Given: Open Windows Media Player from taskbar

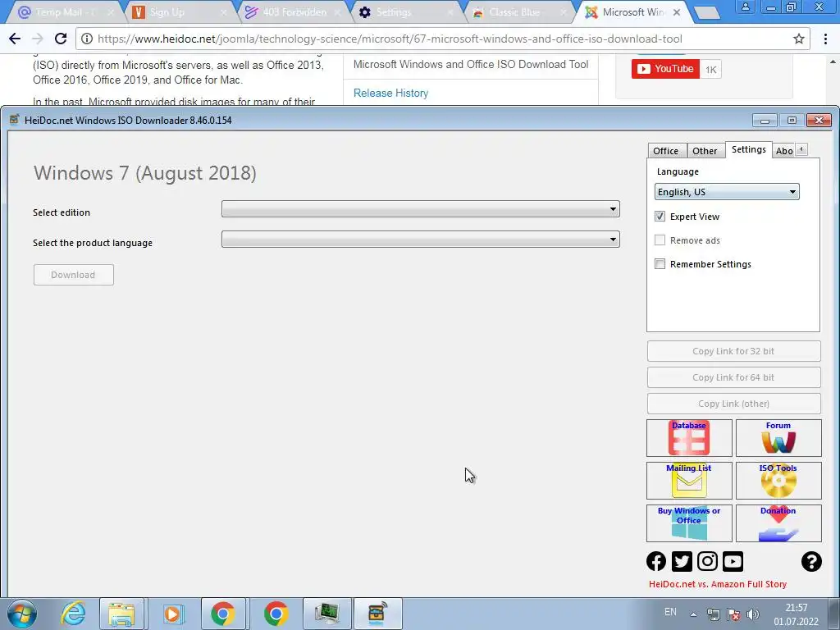Looking at the screenshot, I should [172, 614].
